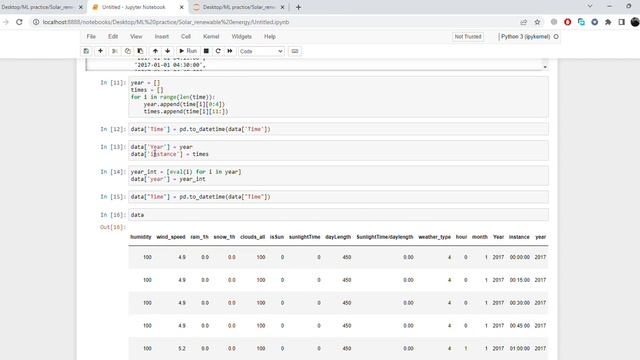Viewport: 640px width, 360px height.
Task: Open the Edit menu
Action: pos(113,36)
